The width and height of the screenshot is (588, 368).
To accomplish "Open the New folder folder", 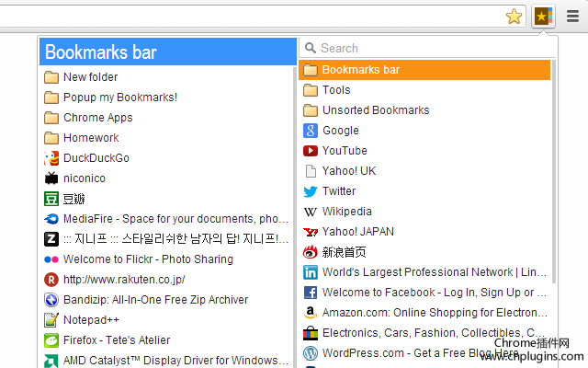I will point(167,77).
